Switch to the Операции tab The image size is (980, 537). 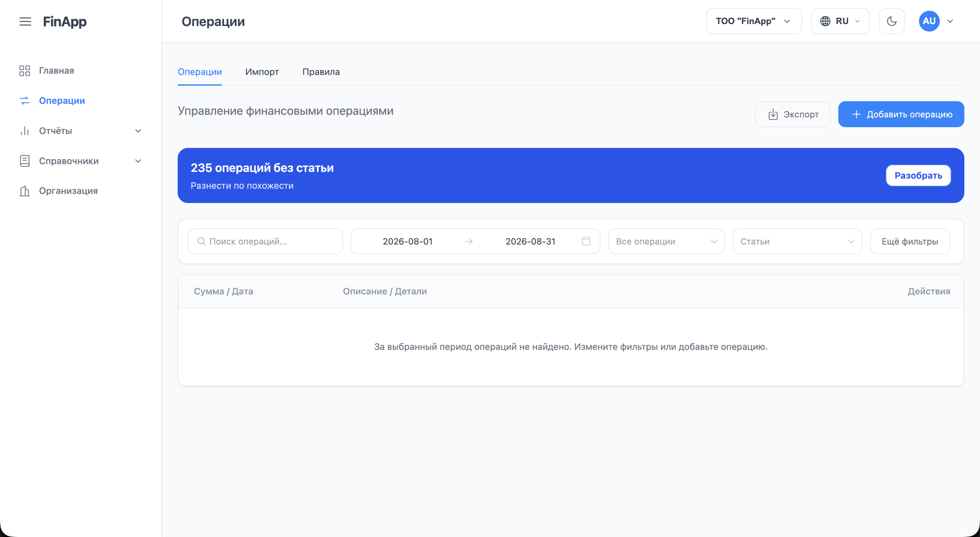(199, 72)
